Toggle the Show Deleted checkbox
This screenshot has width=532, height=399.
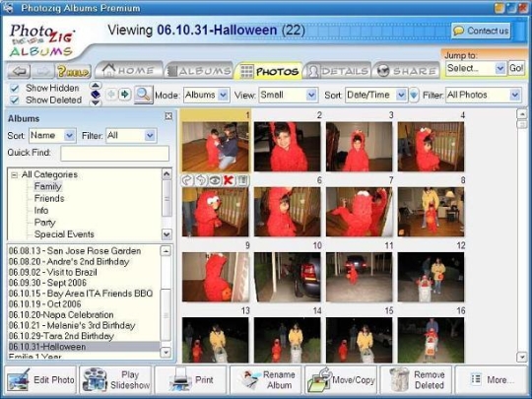click(x=14, y=100)
